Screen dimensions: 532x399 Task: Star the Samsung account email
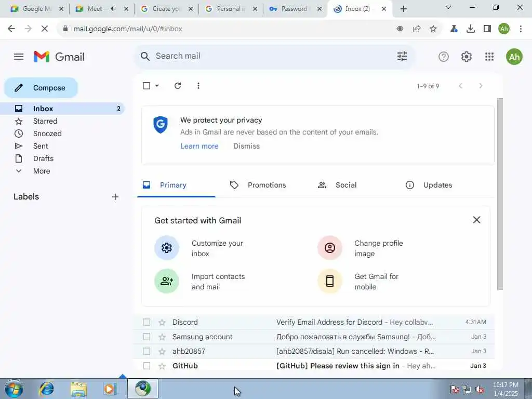point(162,337)
